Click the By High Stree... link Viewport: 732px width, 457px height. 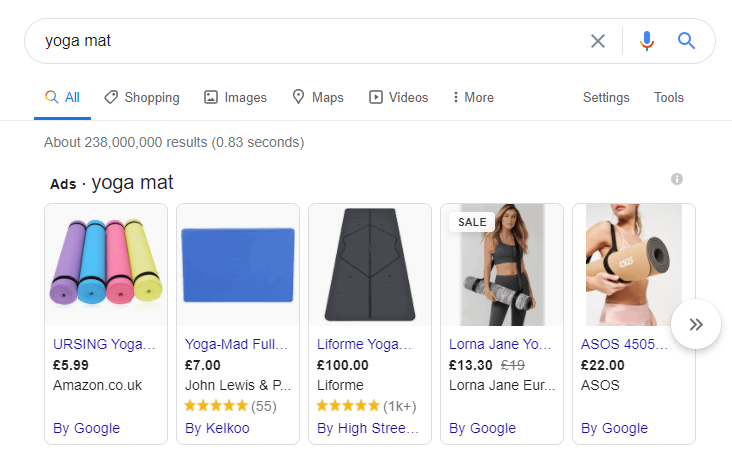click(368, 428)
